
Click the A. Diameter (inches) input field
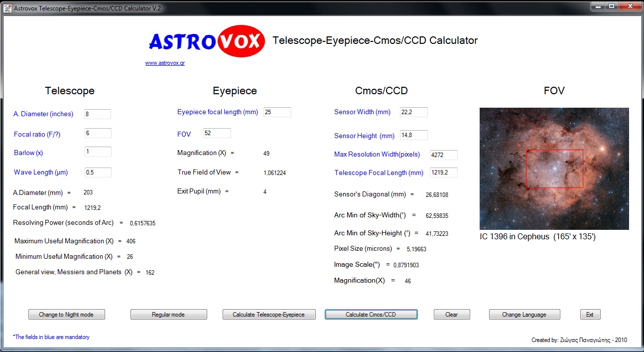[x=98, y=114]
